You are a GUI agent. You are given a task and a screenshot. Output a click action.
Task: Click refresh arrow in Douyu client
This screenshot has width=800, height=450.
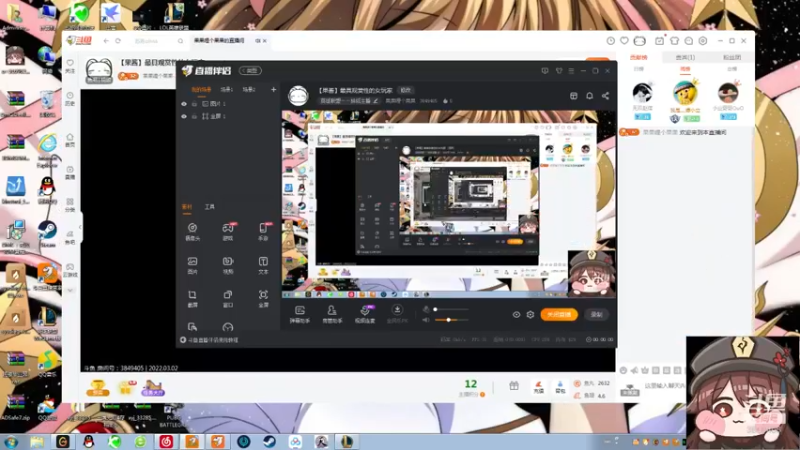[x=118, y=41]
